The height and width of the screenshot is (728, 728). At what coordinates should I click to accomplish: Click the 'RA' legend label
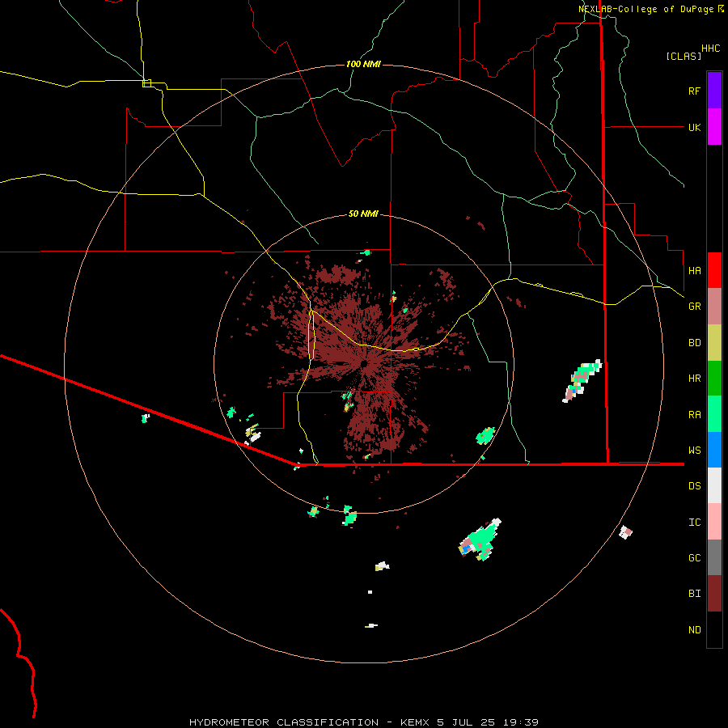[x=694, y=415]
